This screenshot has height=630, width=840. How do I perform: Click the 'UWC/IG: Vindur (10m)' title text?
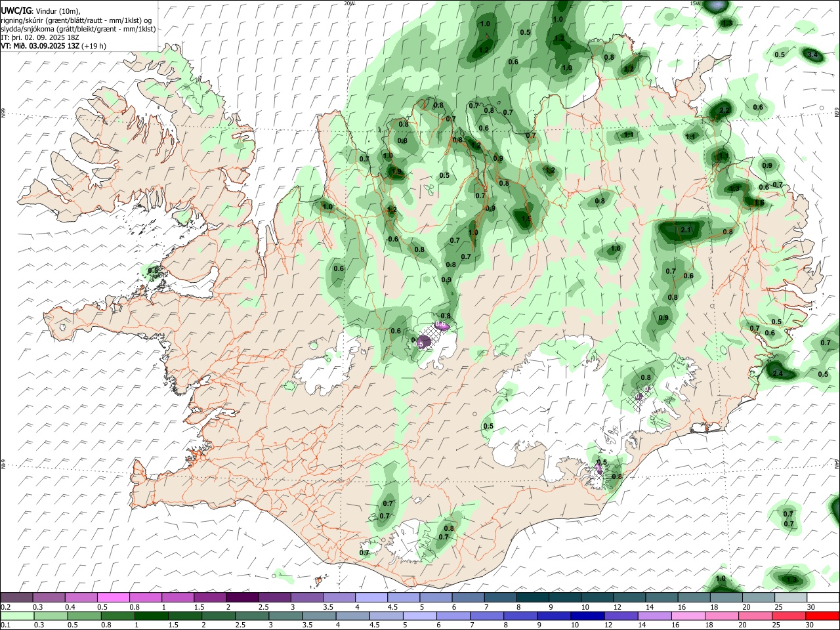pyautogui.click(x=41, y=12)
